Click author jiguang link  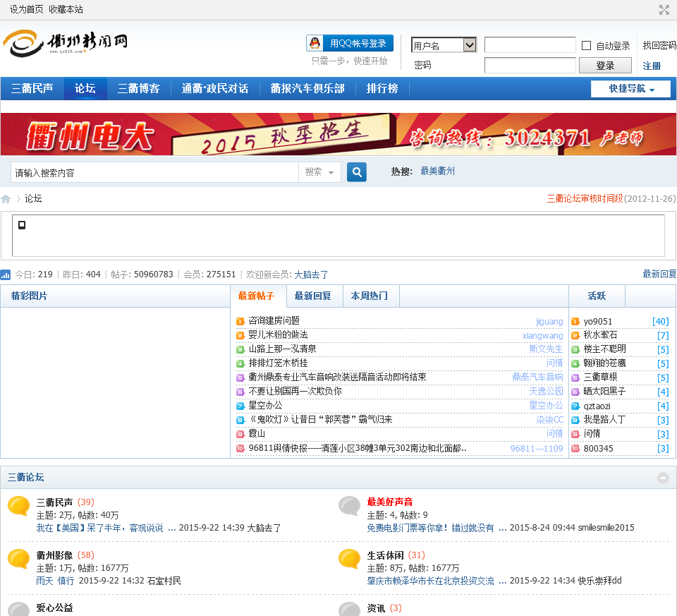tap(549, 321)
